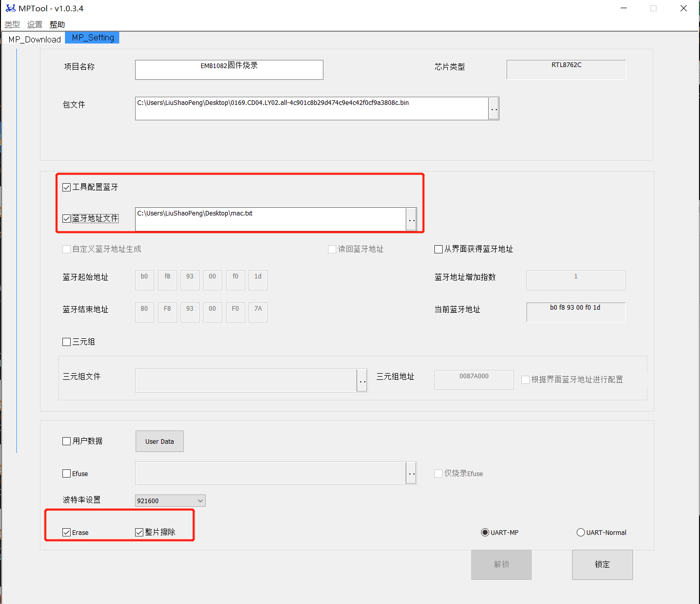Click the 包文件 path field
This screenshot has width=700, height=604.
[312, 109]
